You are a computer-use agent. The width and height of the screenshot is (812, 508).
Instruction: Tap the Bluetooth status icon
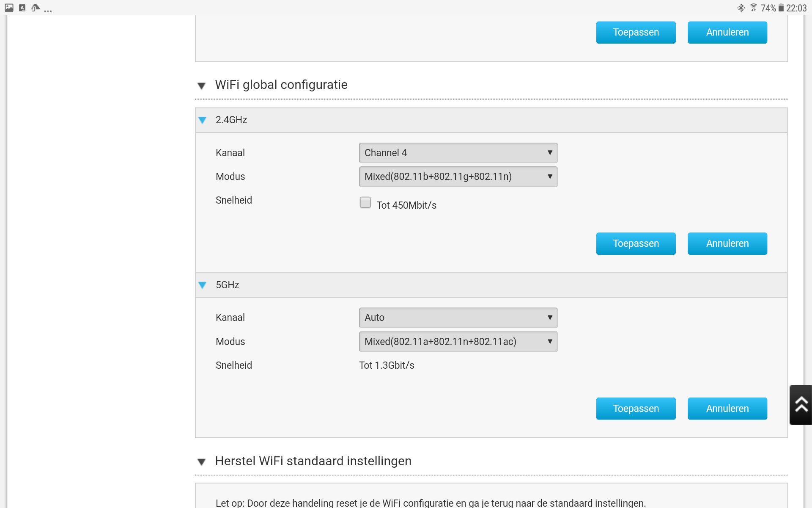tap(741, 8)
